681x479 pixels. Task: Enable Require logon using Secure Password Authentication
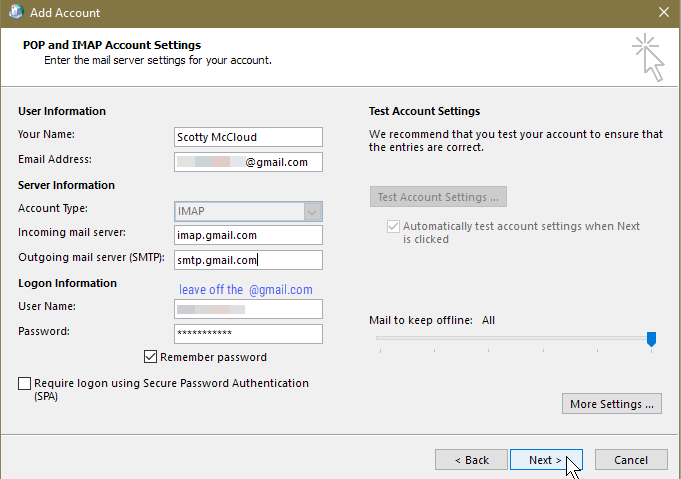coord(24,383)
